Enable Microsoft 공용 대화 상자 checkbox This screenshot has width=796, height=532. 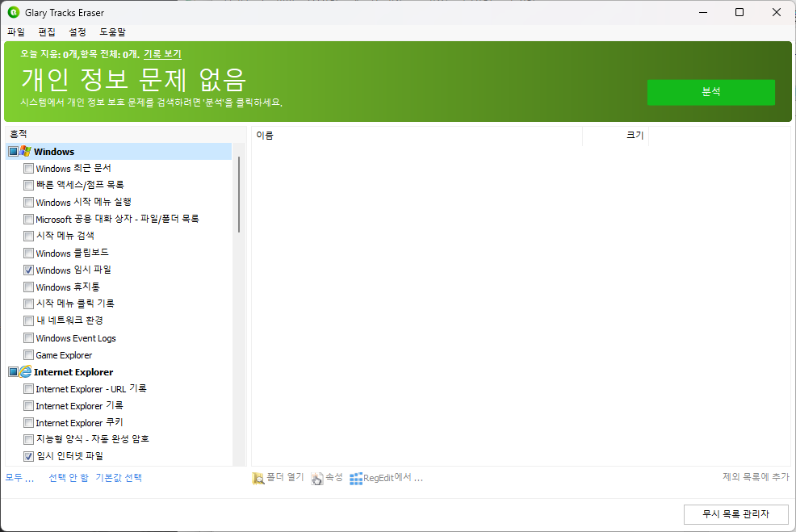pos(28,220)
